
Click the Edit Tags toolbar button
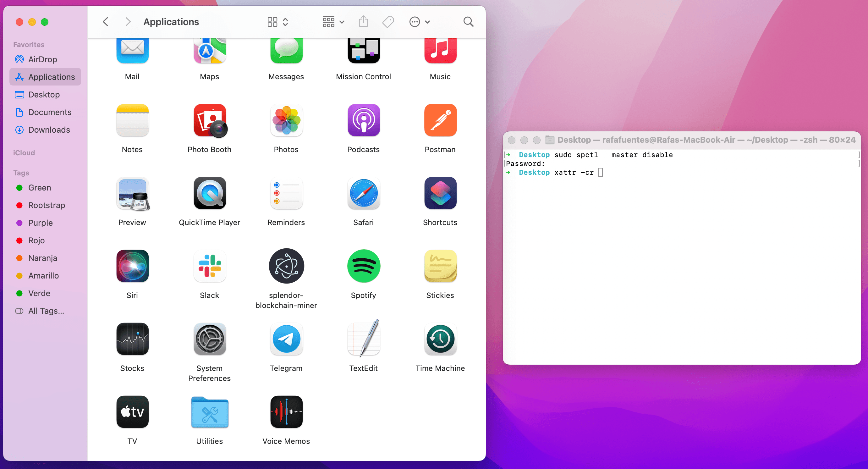click(x=388, y=22)
